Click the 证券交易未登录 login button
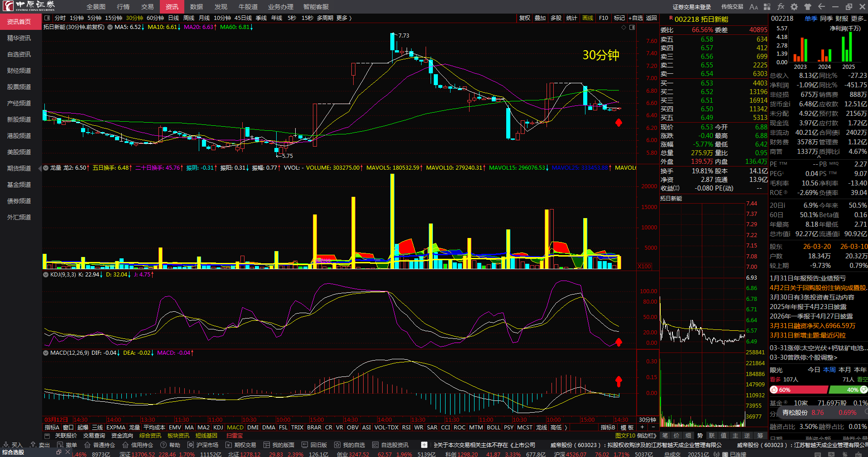This screenshot has height=457, width=868. coord(692,7)
